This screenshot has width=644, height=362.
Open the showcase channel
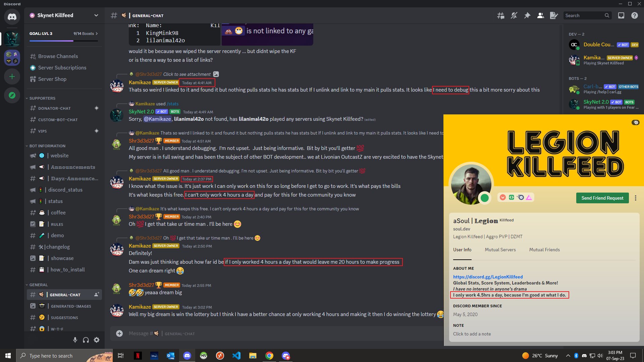pyautogui.click(x=64, y=258)
